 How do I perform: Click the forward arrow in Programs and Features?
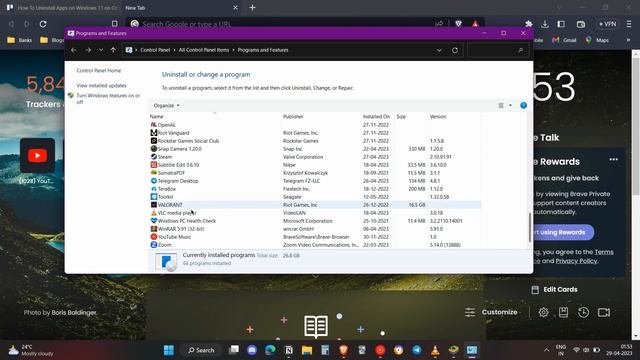(88, 50)
